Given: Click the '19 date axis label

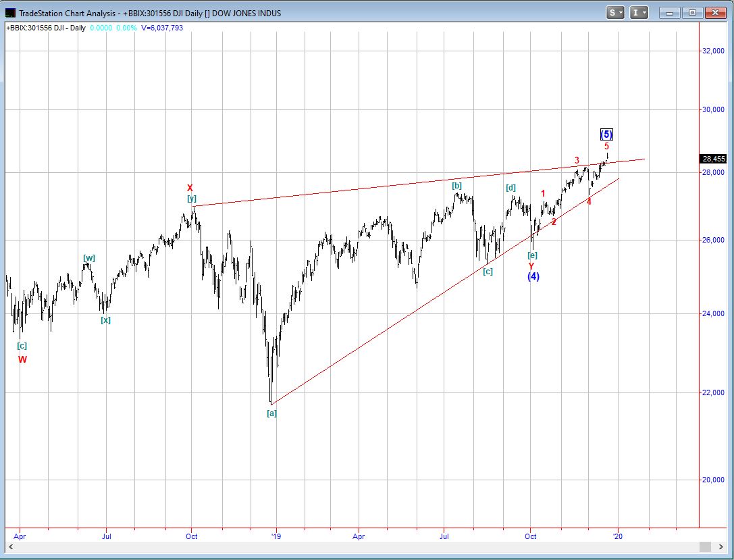Looking at the screenshot, I should [276, 536].
